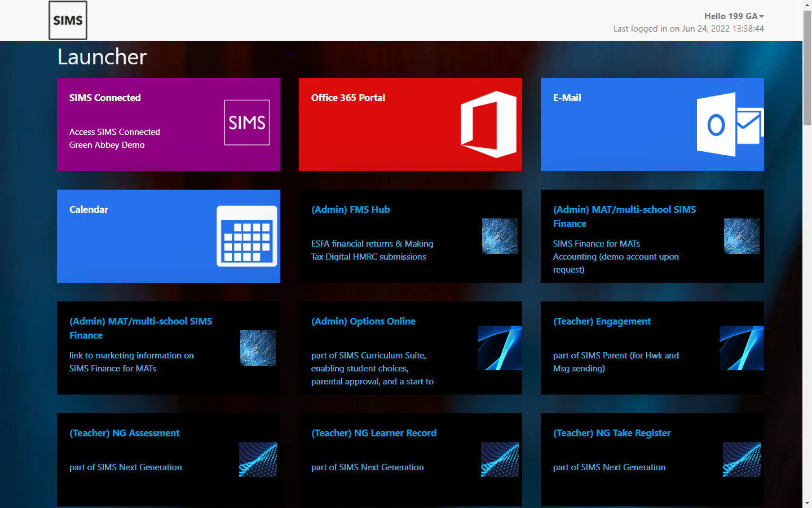Open the E-Mail tile title

[x=567, y=98]
